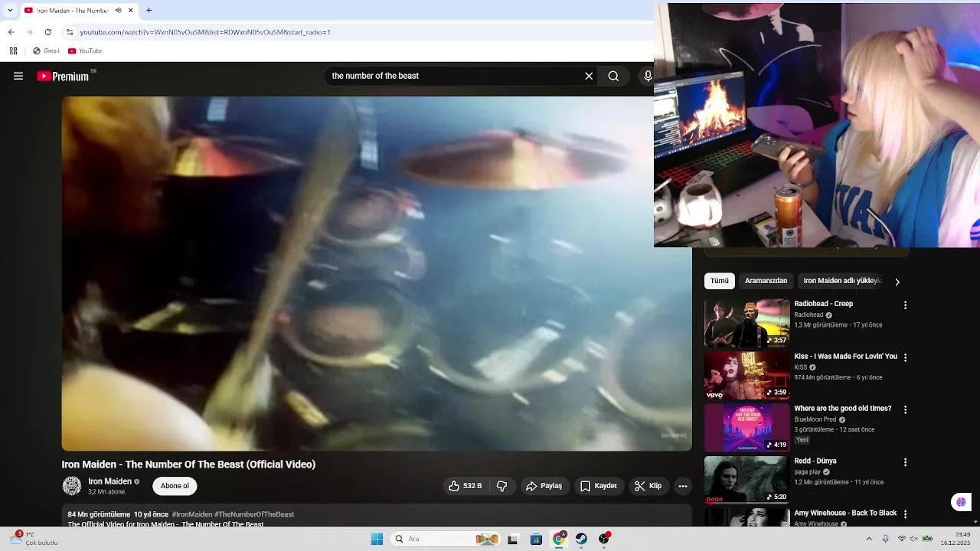Click the main video player

[x=377, y=273]
